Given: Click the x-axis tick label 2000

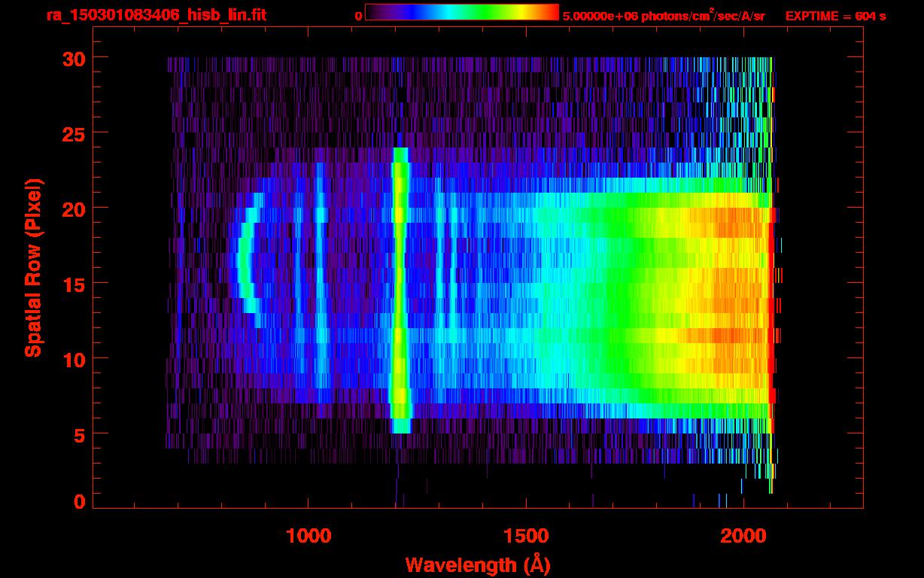Looking at the screenshot, I should 743,536.
